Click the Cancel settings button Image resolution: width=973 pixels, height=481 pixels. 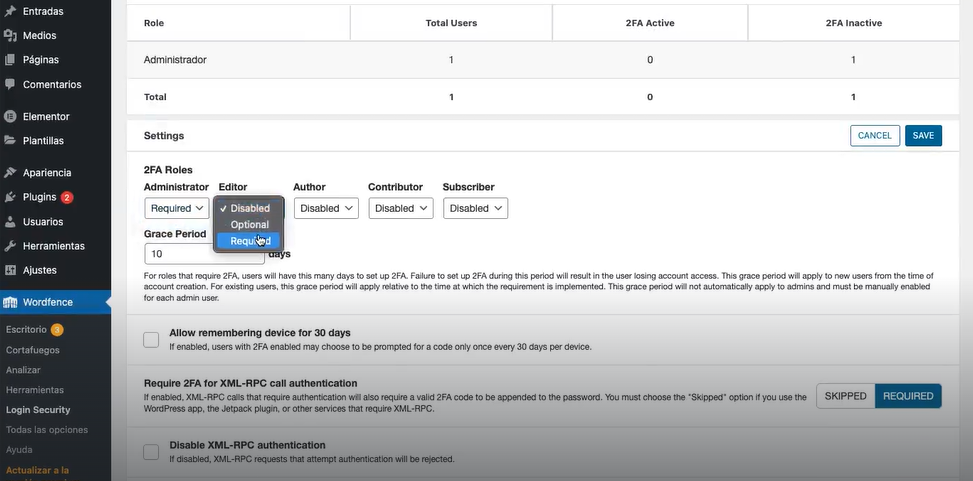pyautogui.click(x=875, y=135)
